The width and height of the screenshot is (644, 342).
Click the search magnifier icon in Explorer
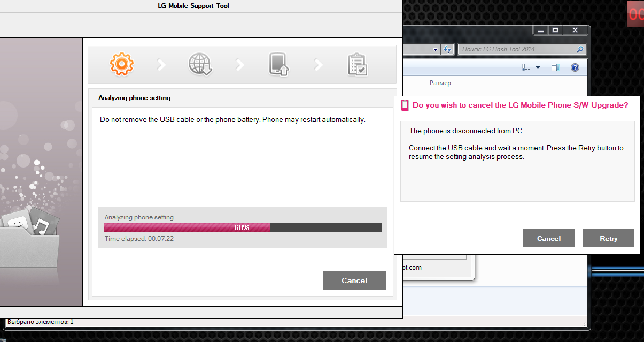[x=580, y=49]
